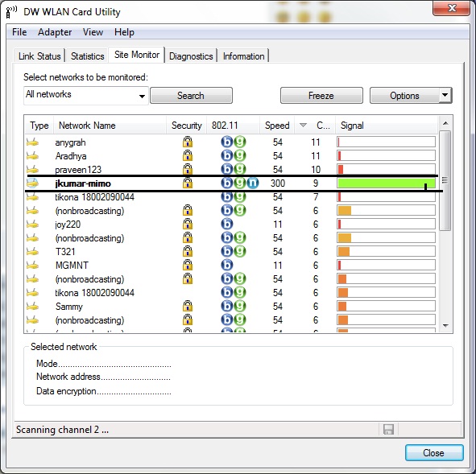Open the Help menu

124,32
